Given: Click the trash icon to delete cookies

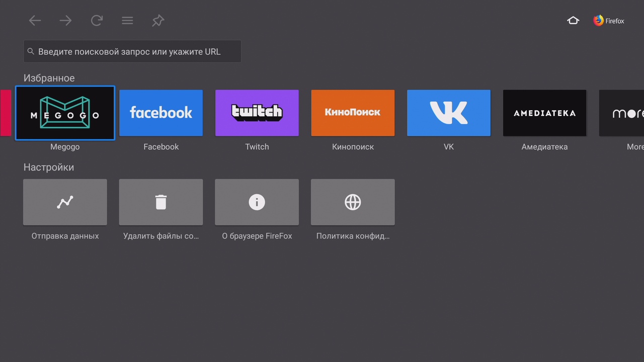Looking at the screenshot, I should pyautogui.click(x=161, y=202).
